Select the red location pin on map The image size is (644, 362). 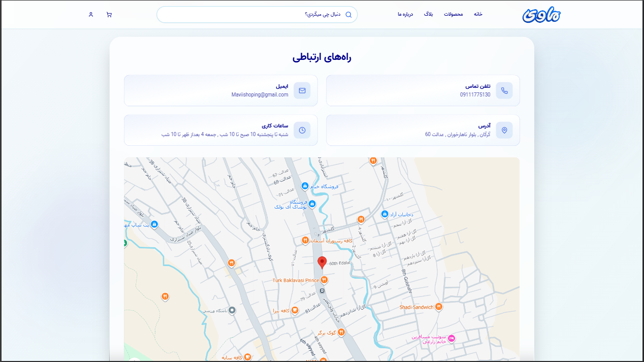(x=322, y=262)
